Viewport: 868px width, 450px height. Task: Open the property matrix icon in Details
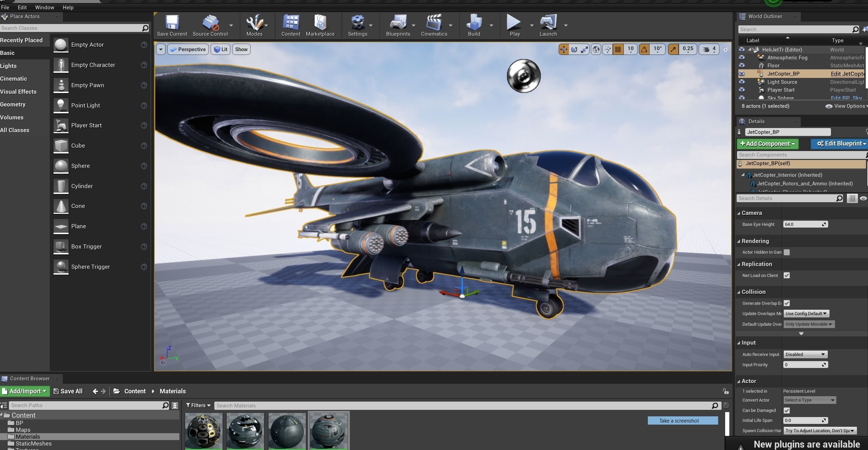[x=852, y=198]
